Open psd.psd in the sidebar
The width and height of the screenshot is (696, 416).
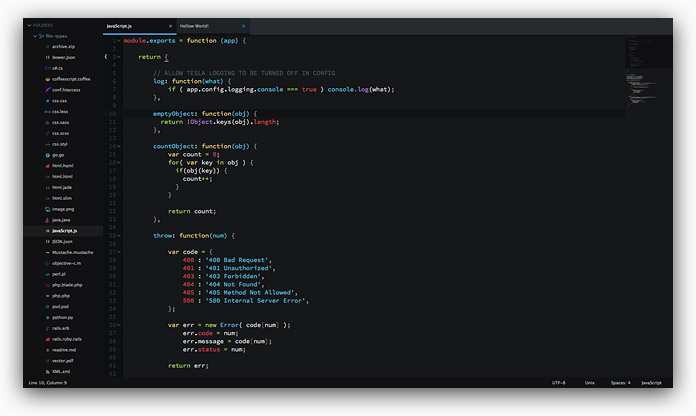pos(60,307)
